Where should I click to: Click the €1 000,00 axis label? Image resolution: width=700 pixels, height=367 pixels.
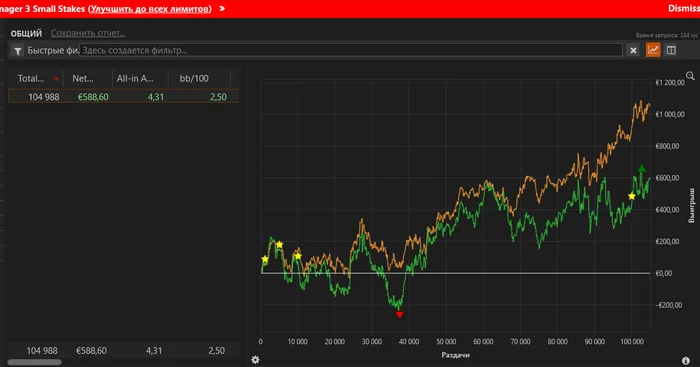tap(670, 114)
